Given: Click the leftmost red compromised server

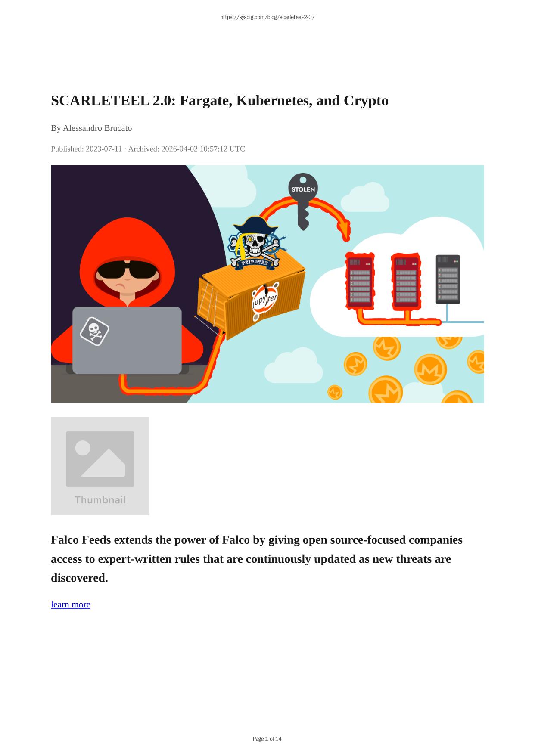Looking at the screenshot, I should coord(359,281).
